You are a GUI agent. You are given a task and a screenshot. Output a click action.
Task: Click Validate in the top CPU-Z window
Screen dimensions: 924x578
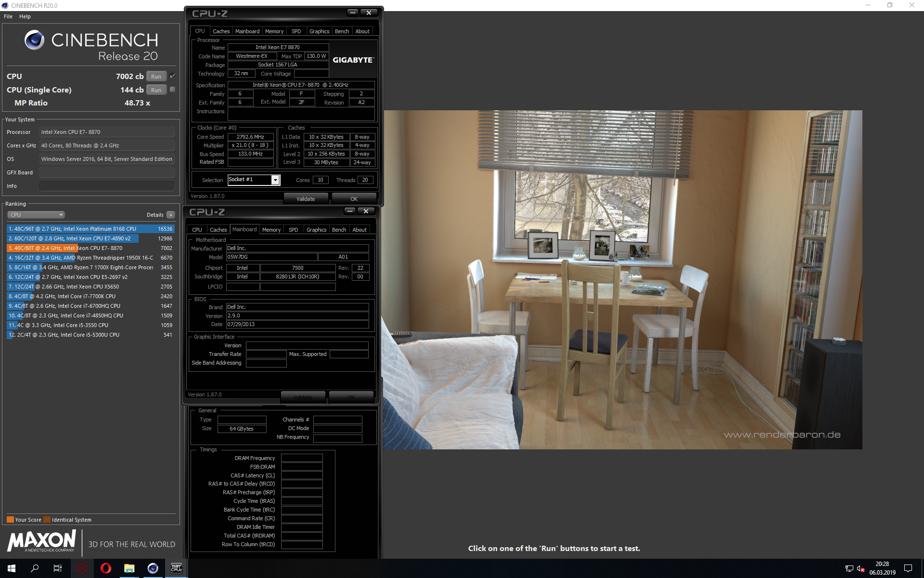tap(306, 198)
